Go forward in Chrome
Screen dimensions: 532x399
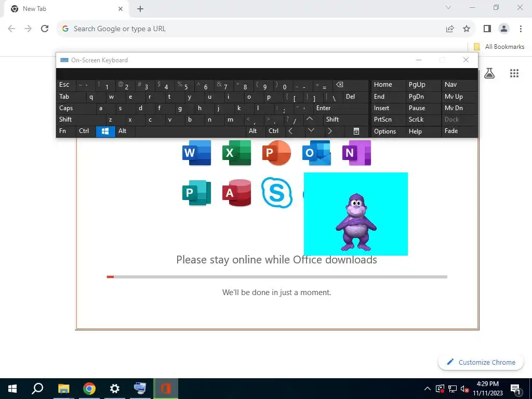point(28,29)
